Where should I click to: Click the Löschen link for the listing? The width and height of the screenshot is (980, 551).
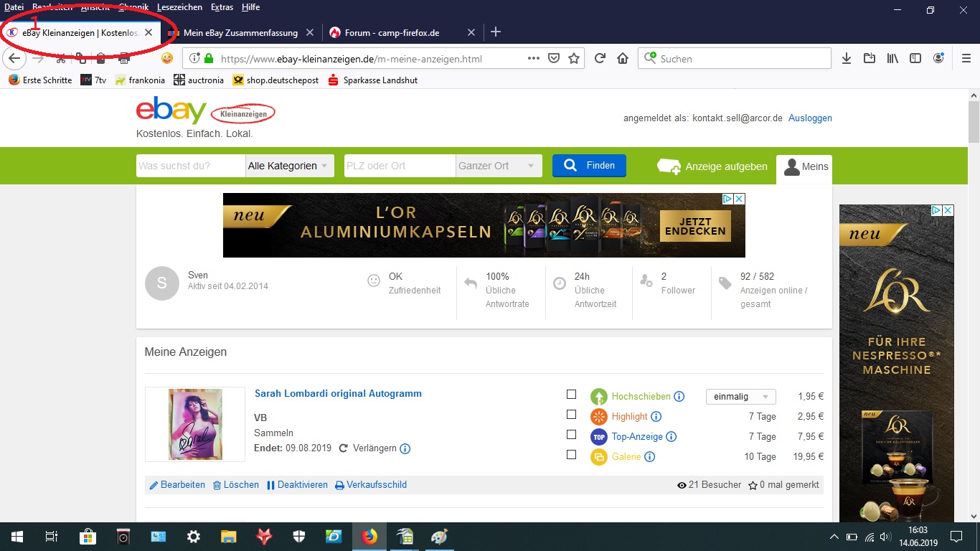[236, 485]
